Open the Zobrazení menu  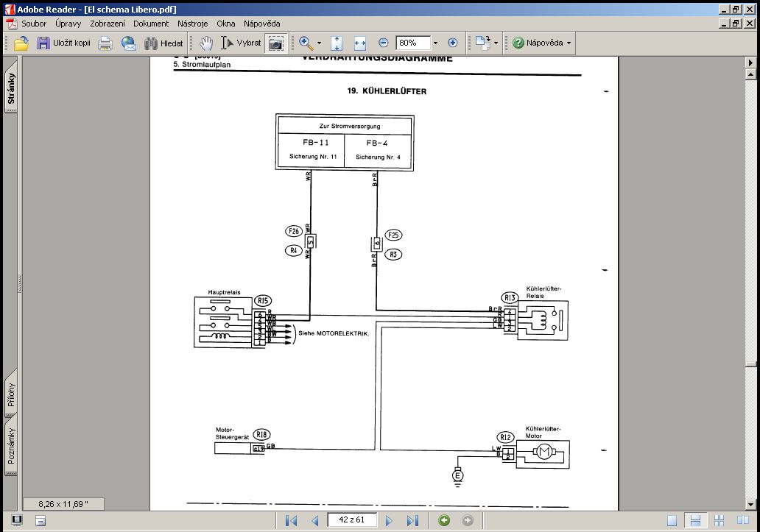(x=107, y=24)
